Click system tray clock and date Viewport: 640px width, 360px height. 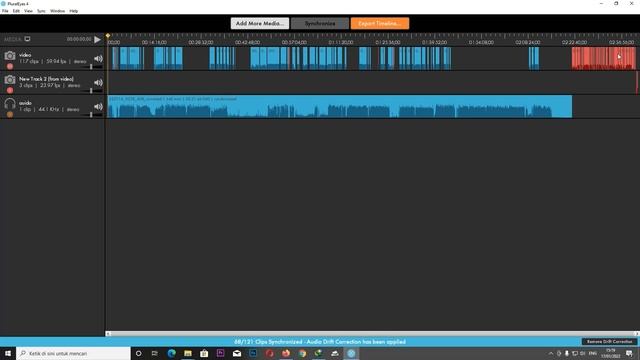click(x=611, y=353)
